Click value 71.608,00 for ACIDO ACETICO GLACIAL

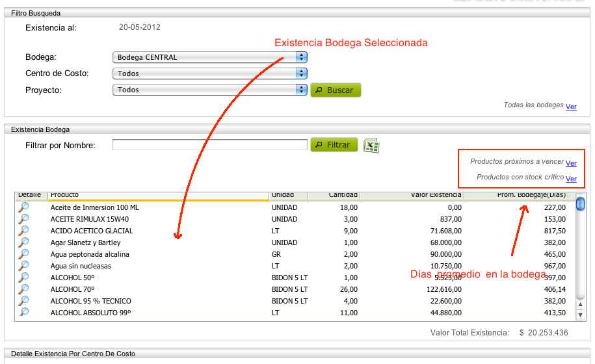(446, 231)
